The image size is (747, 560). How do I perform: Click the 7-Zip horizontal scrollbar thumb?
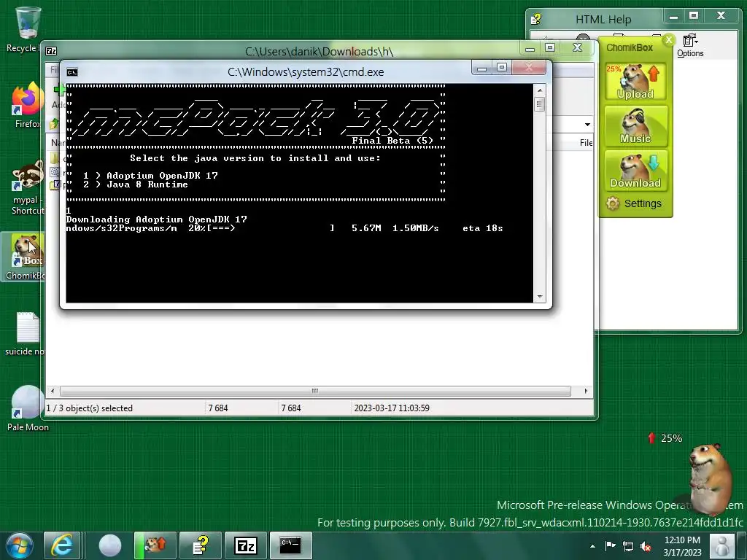[x=315, y=391]
